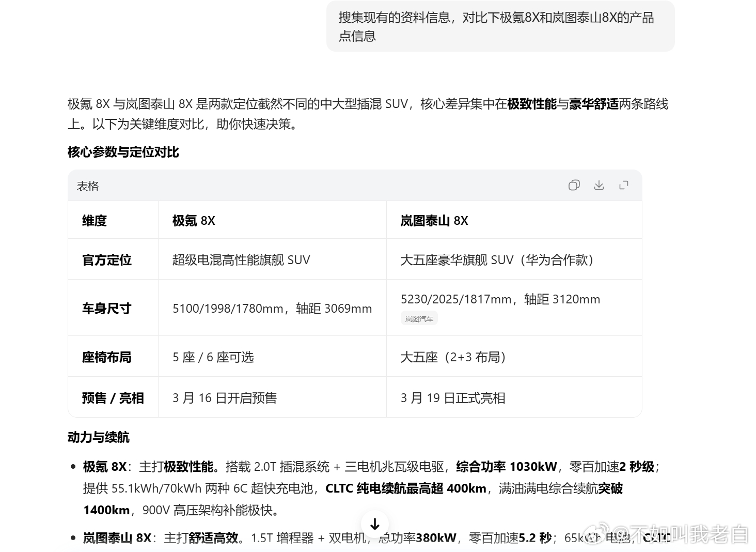Download the table using the download icon
The height and width of the screenshot is (552, 756).
tap(599, 185)
